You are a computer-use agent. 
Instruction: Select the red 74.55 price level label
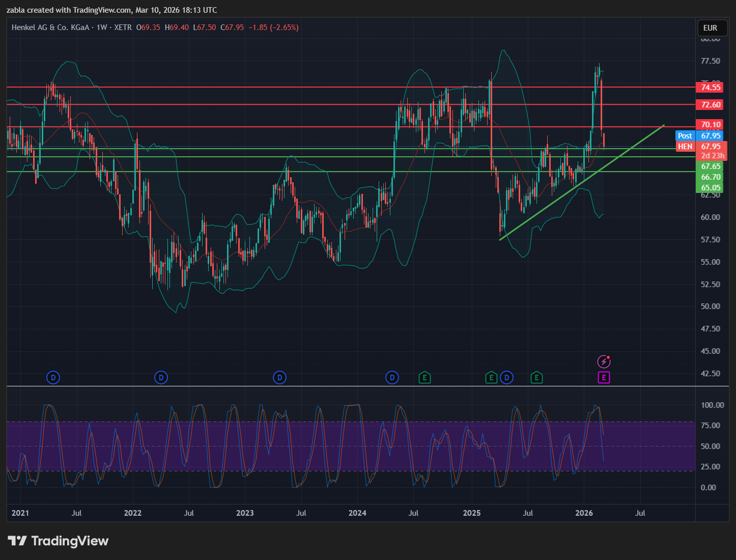coord(711,87)
